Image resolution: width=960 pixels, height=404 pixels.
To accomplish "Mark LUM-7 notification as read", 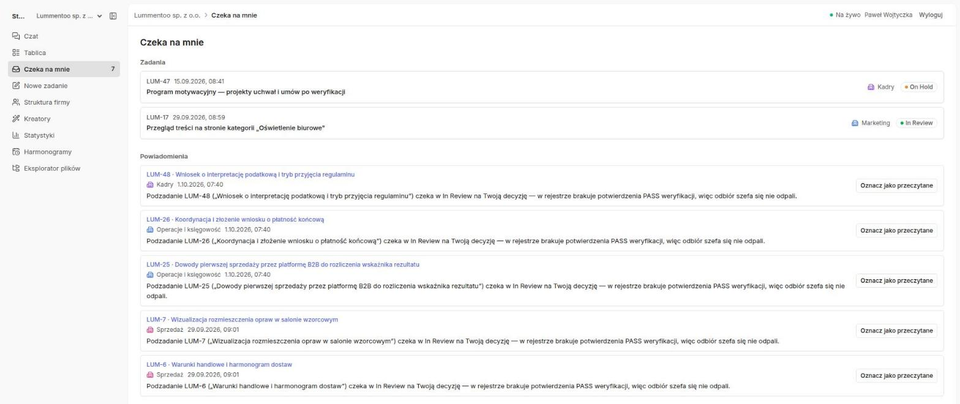I will pyautogui.click(x=896, y=331).
